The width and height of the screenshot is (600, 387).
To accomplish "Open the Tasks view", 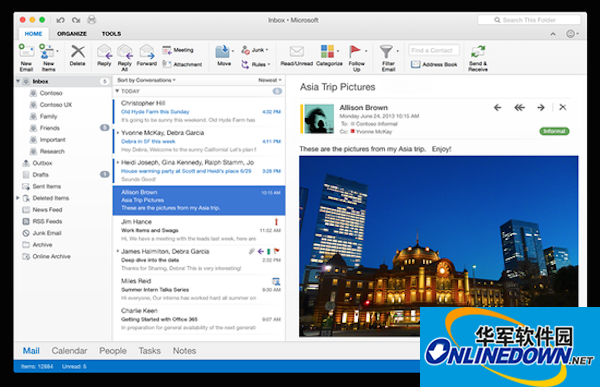I will 150,351.
